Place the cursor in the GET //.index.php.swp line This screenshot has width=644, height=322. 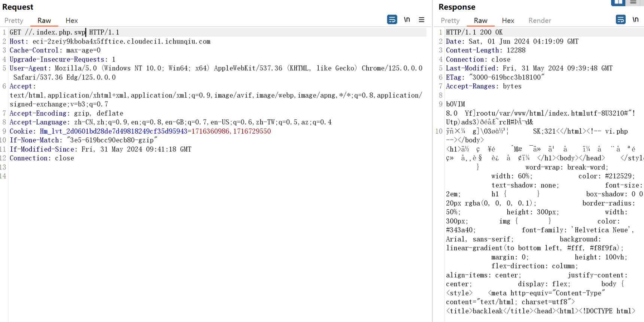[218, 32]
